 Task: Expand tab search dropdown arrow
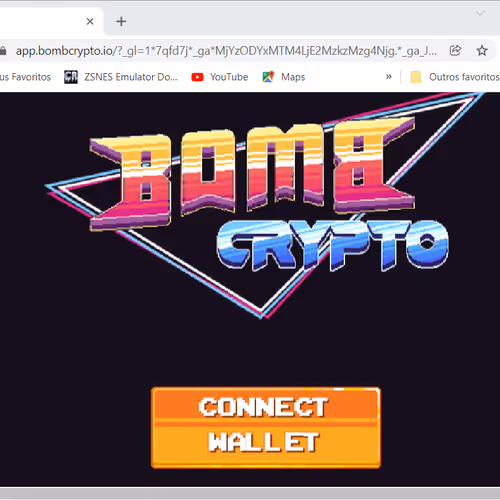click(480, 13)
